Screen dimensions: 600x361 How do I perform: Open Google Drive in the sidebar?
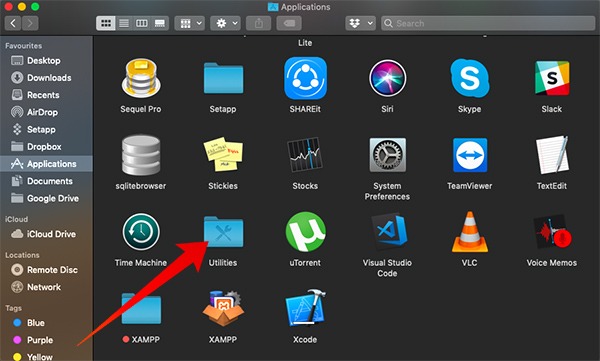click(46, 198)
